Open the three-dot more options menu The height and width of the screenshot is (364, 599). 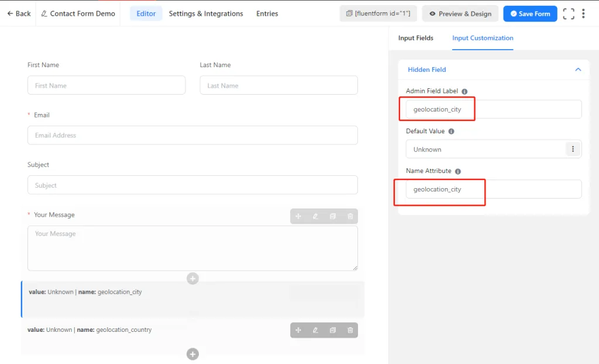[583, 13]
